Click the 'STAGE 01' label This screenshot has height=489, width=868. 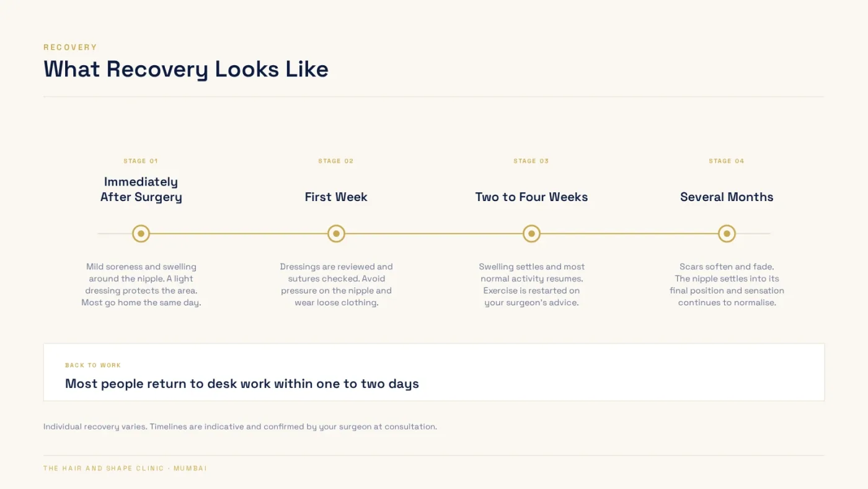coord(141,161)
